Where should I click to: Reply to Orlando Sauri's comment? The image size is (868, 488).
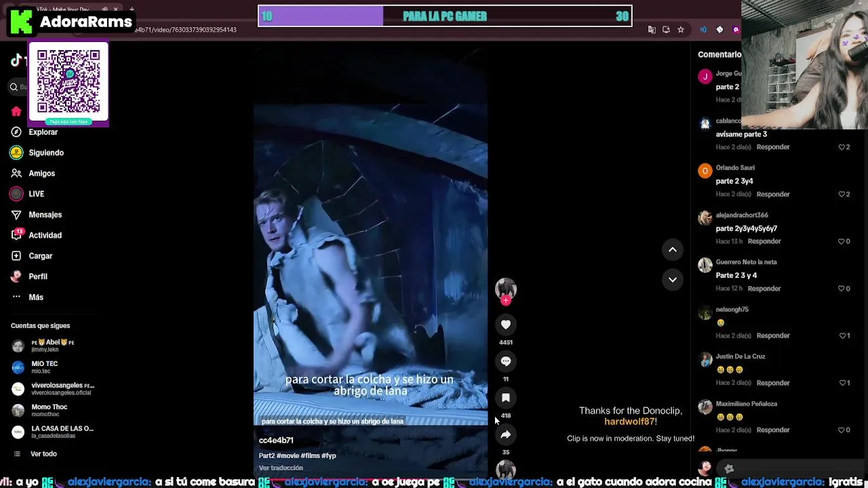pos(773,195)
